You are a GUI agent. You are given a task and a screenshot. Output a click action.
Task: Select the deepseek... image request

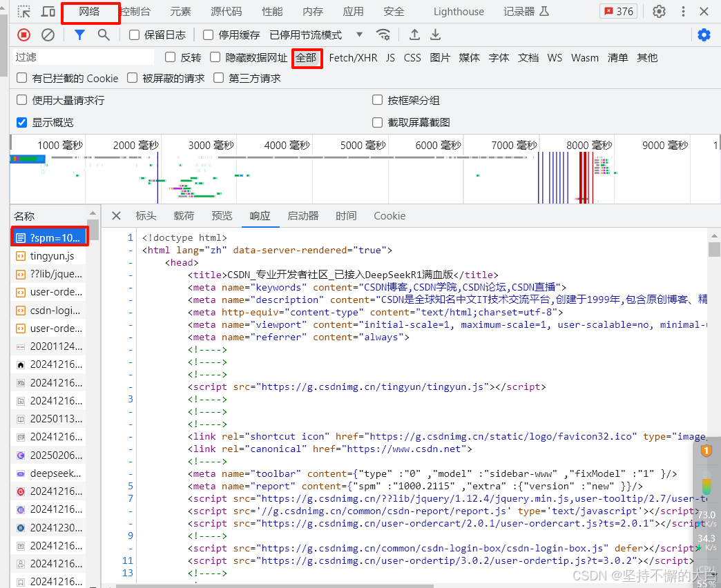pos(48,473)
